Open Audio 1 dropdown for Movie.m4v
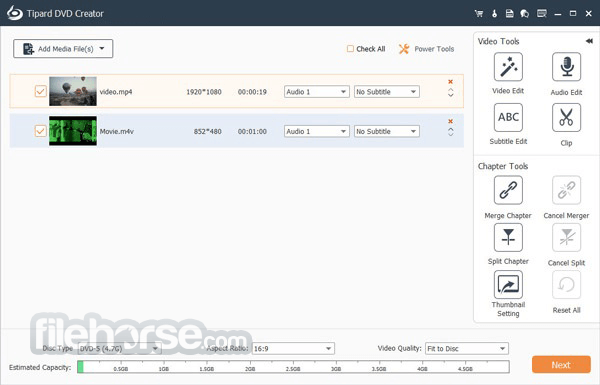Screen dimensions: 600x385 click(316, 131)
